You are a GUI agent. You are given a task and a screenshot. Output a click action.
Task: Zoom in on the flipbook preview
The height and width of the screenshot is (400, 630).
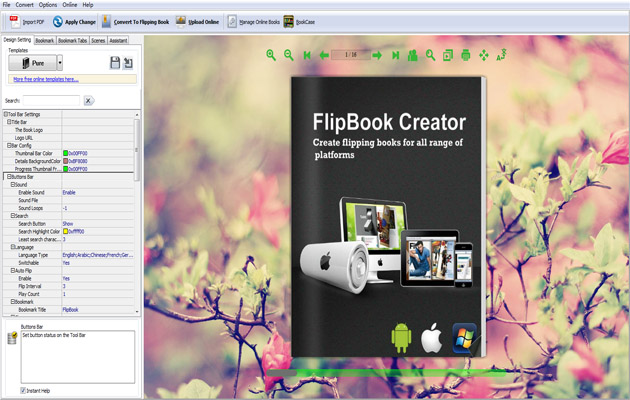(x=271, y=55)
